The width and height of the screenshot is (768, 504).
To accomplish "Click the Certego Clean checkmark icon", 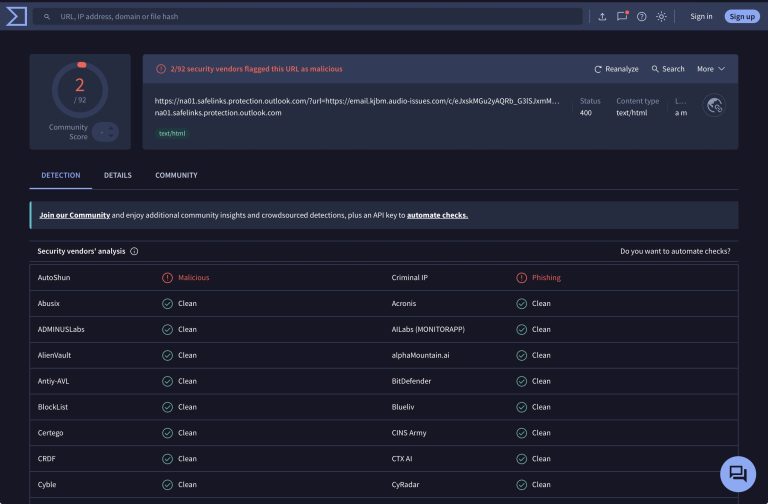I will tap(168, 433).
